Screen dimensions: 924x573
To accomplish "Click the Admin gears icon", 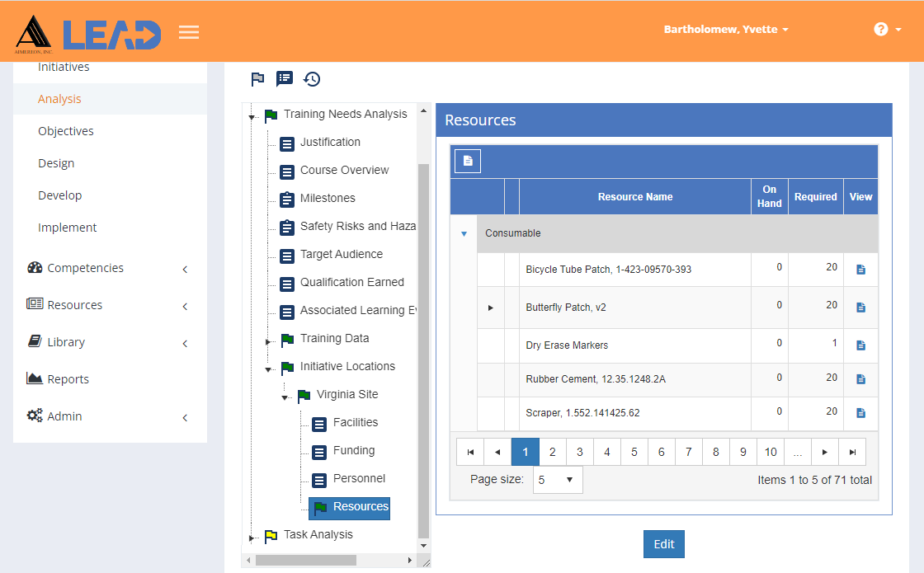I will pyautogui.click(x=35, y=416).
